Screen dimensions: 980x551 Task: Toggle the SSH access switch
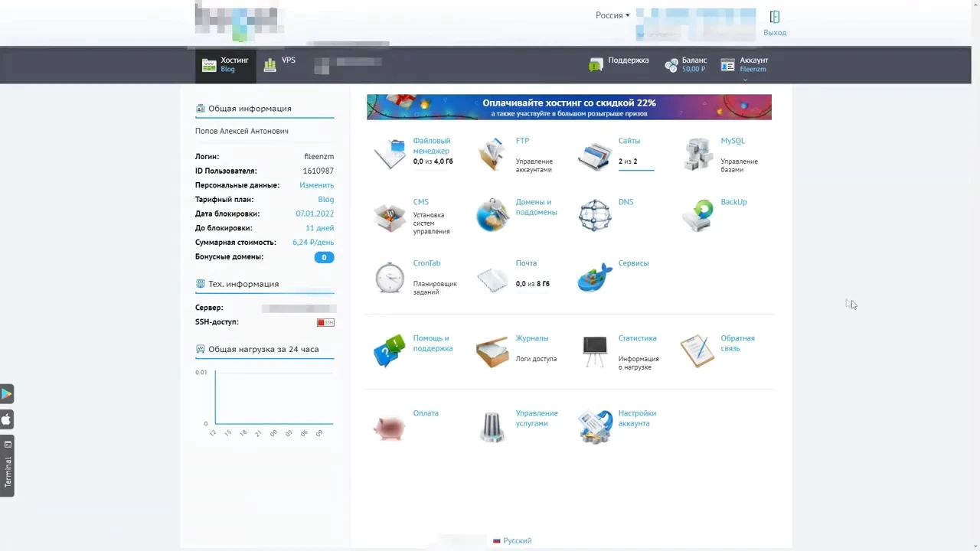click(325, 322)
